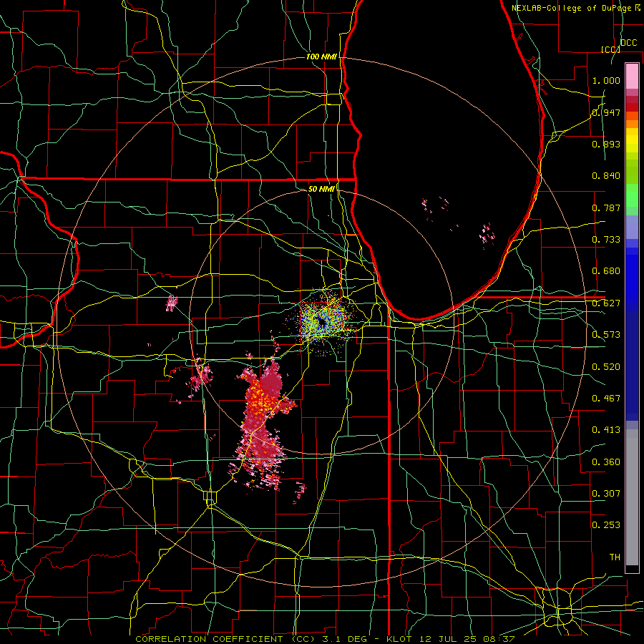The width and height of the screenshot is (644, 644).
Task: Click the 0.413 color scale value
Action: tap(606, 430)
